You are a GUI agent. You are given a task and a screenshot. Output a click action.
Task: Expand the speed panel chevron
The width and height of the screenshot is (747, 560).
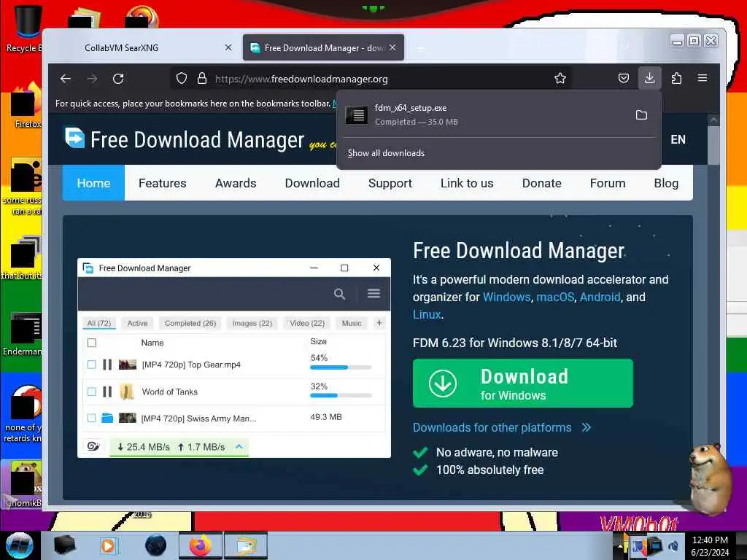[x=239, y=447]
